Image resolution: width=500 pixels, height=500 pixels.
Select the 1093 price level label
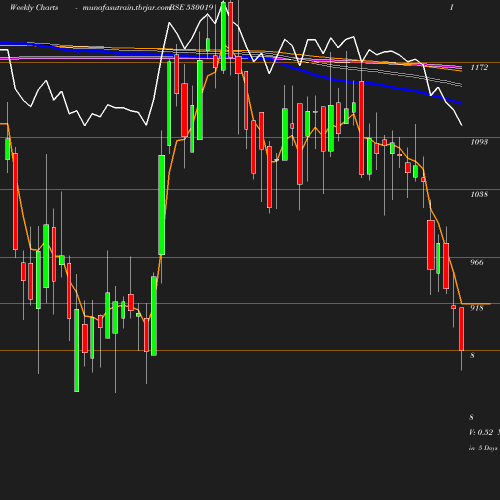pos(479,142)
